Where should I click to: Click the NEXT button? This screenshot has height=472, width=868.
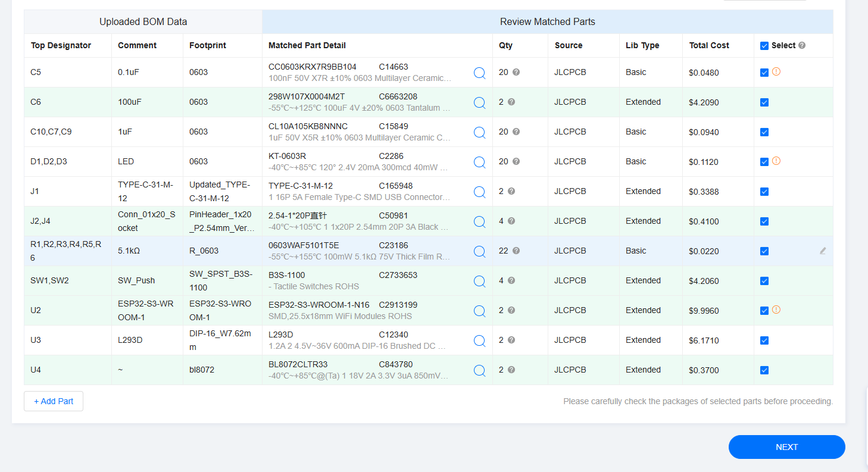click(786, 447)
